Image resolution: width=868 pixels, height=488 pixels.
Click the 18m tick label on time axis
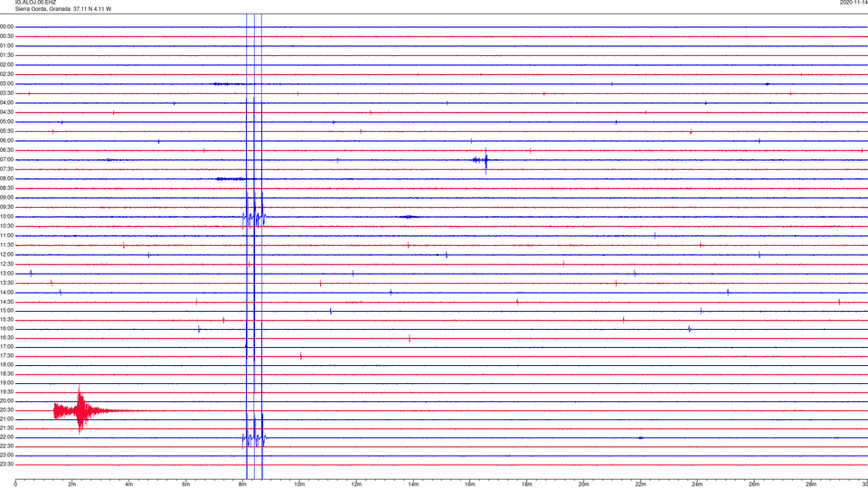(527, 484)
